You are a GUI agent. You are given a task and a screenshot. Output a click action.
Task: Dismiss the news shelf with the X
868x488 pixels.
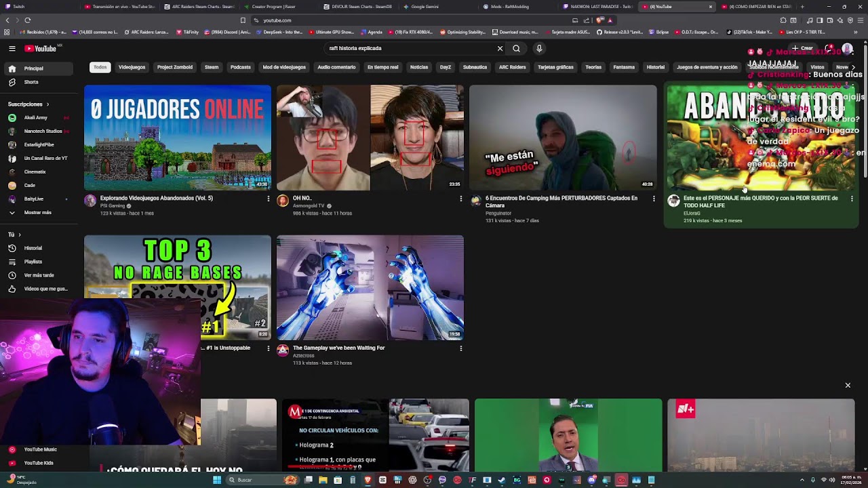848,385
